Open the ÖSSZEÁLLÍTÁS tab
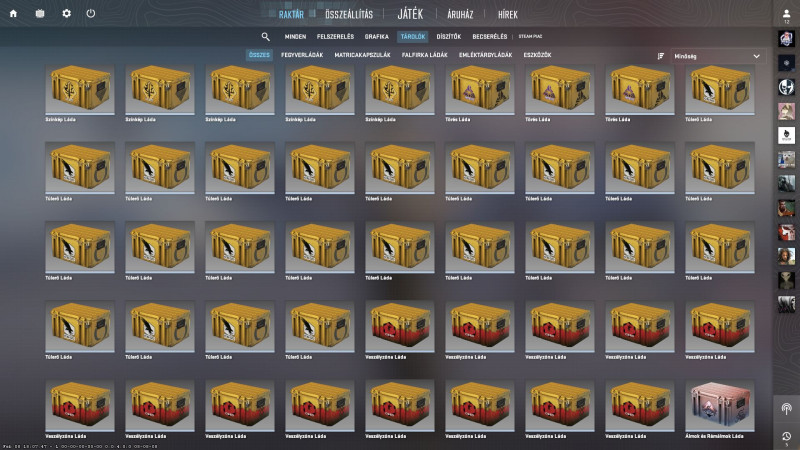 coord(349,14)
